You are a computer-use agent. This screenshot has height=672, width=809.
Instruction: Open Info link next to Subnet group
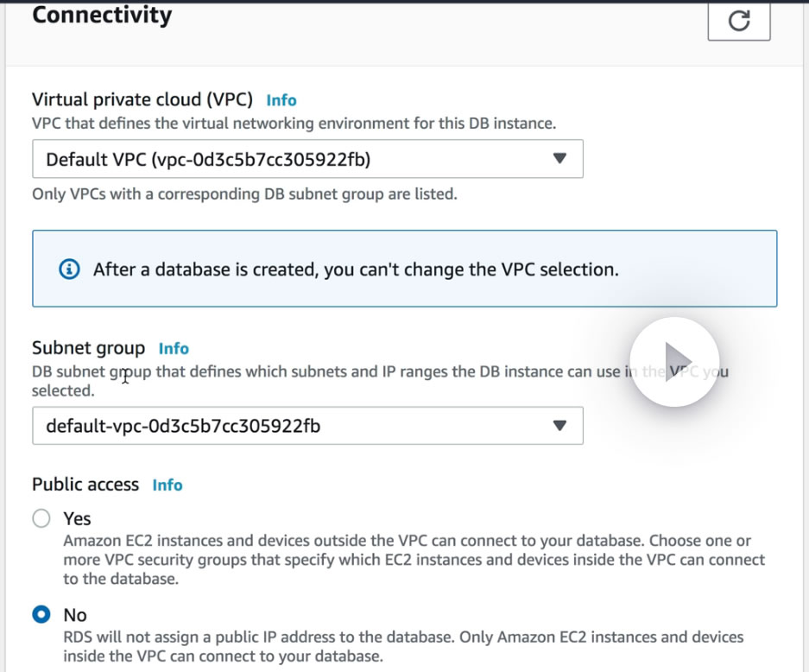(174, 349)
